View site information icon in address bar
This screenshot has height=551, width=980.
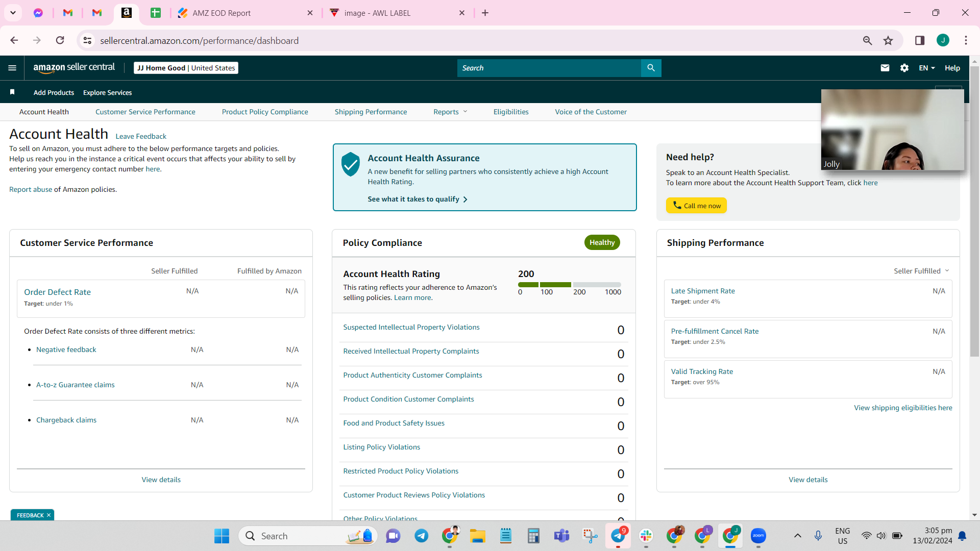point(88,40)
